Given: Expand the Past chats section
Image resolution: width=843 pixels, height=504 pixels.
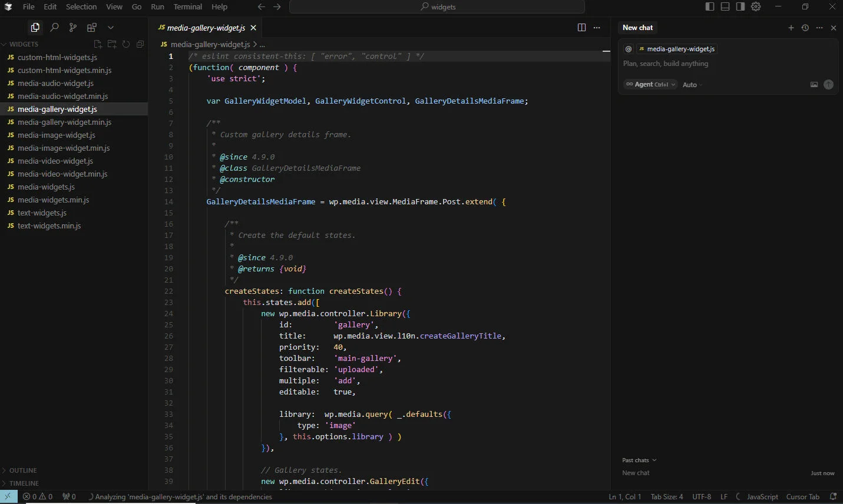Looking at the screenshot, I should [x=639, y=460].
